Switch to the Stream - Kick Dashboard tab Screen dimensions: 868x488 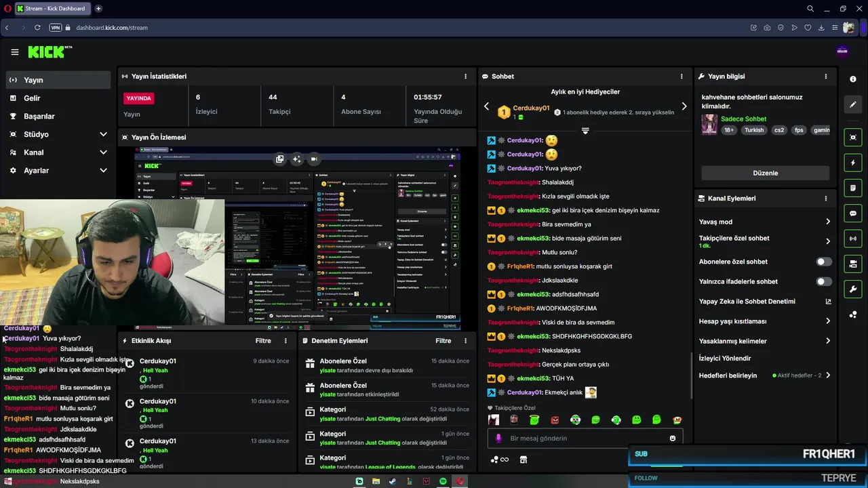[52, 9]
